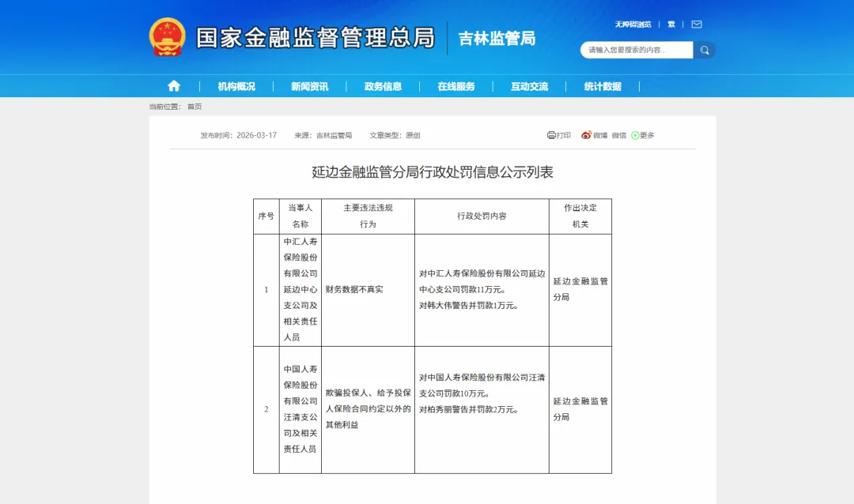Click the search magnifier icon
Viewport: 854px width, 504px height.
click(705, 49)
